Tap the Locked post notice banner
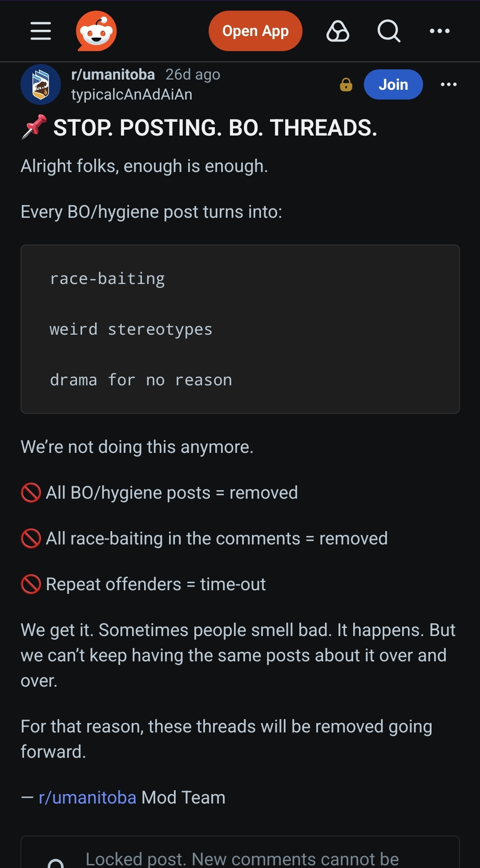 pos(240,852)
